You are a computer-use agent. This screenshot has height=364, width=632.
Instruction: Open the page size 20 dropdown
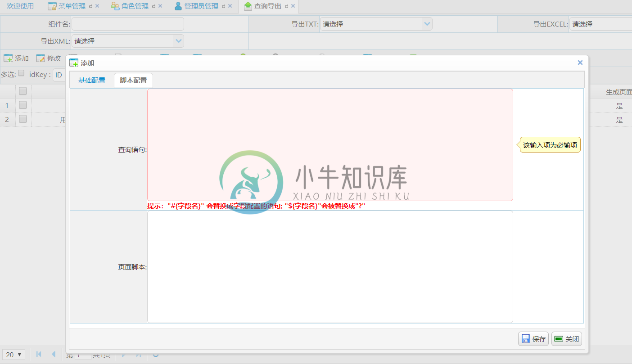point(14,355)
